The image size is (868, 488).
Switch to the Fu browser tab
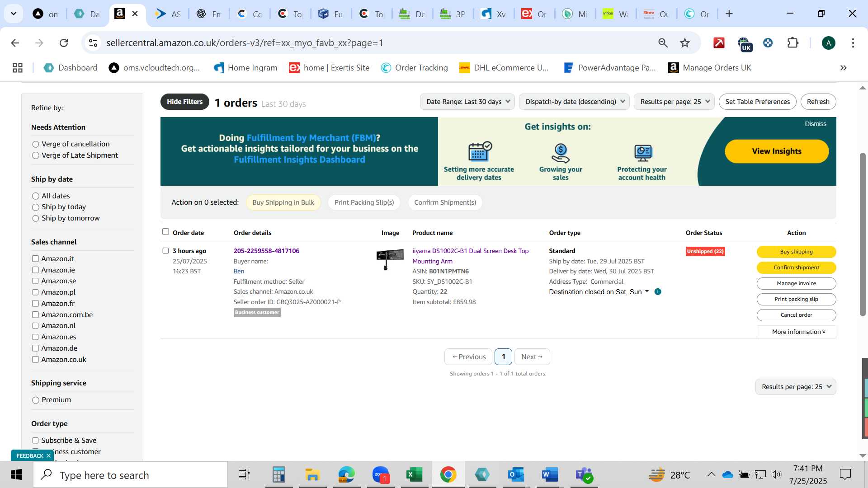[x=330, y=14]
